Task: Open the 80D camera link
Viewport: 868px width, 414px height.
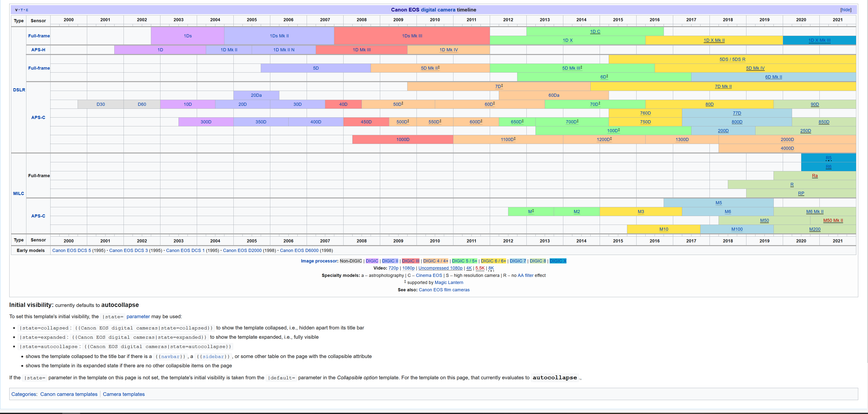Action: click(x=709, y=104)
